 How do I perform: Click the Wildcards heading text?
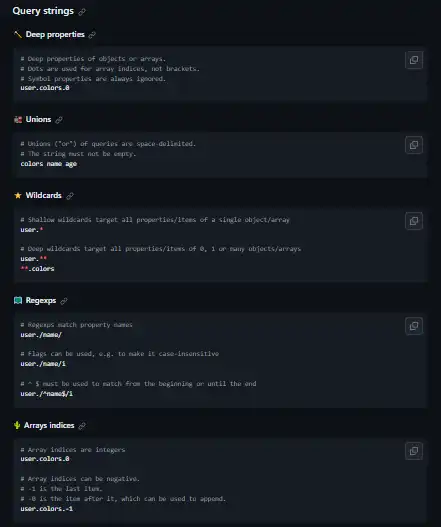click(44, 195)
